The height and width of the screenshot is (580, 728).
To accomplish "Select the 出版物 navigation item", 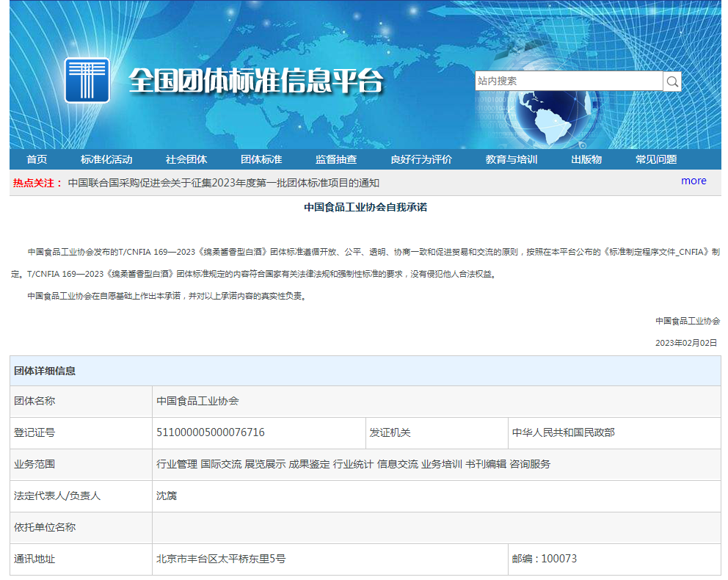I will click(586, 159).
